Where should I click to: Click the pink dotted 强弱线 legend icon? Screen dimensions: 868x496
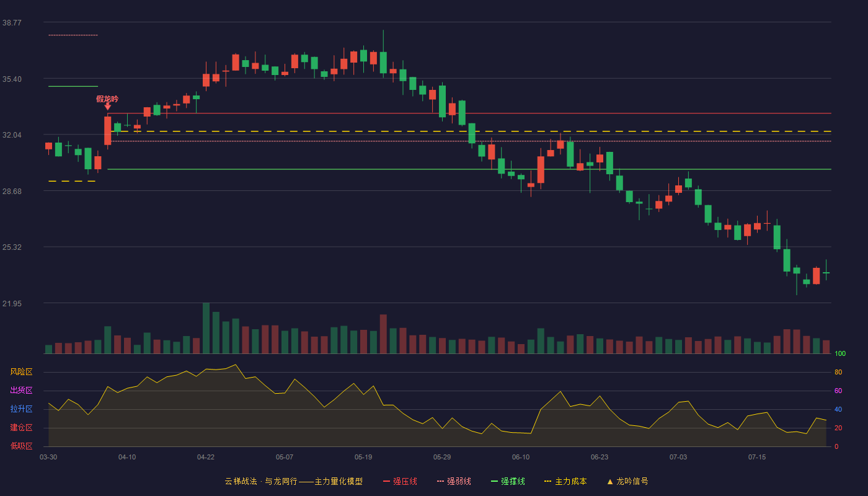[441, 481]
